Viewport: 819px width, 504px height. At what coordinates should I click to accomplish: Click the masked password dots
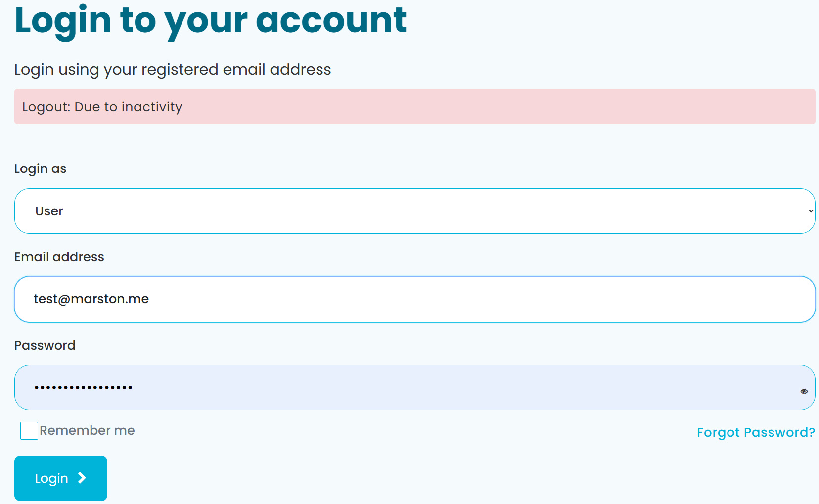(83, 388)
